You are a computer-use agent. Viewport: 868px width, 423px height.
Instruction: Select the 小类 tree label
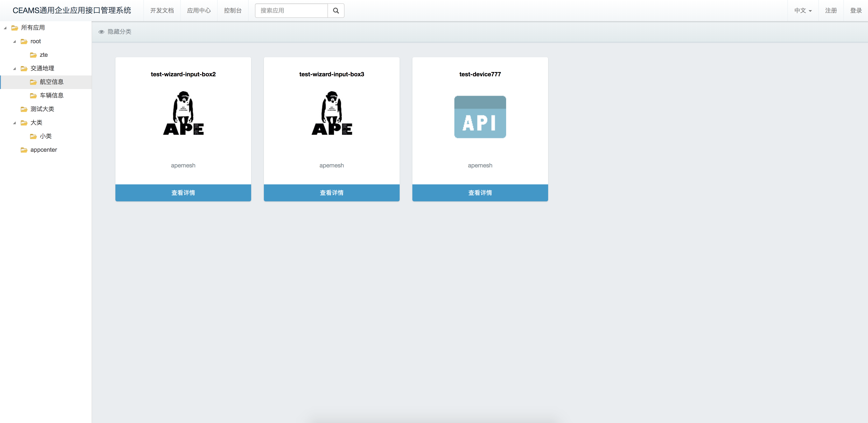pyautogui.click(x=46, y=136)
